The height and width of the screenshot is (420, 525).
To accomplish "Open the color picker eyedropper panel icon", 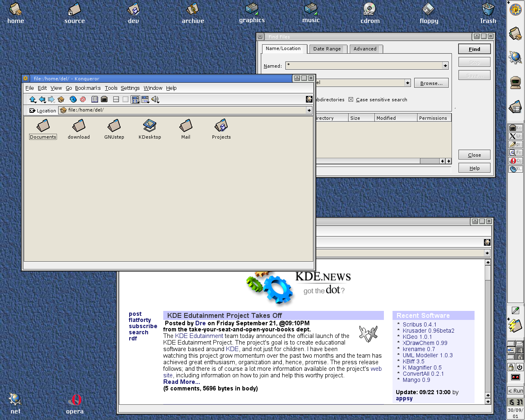I will [x=516, y=310].
